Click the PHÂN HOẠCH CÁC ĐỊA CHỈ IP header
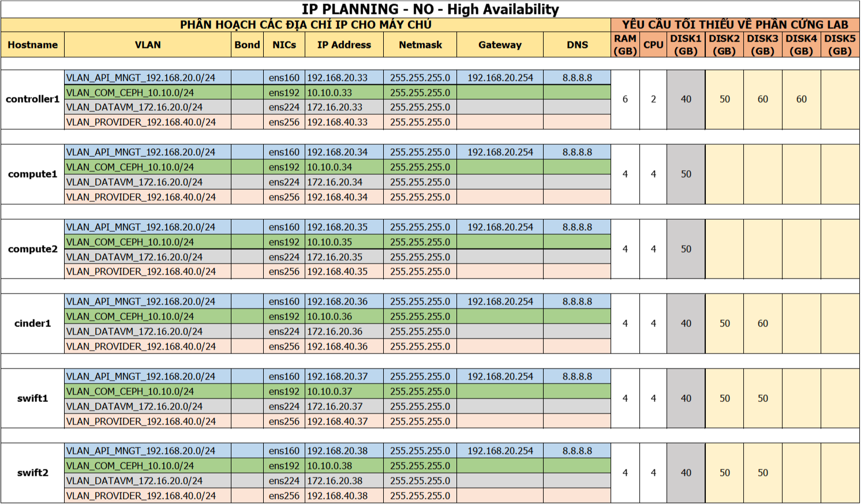The width and height of the screenshot is (861, 504). tap(306, 25)
